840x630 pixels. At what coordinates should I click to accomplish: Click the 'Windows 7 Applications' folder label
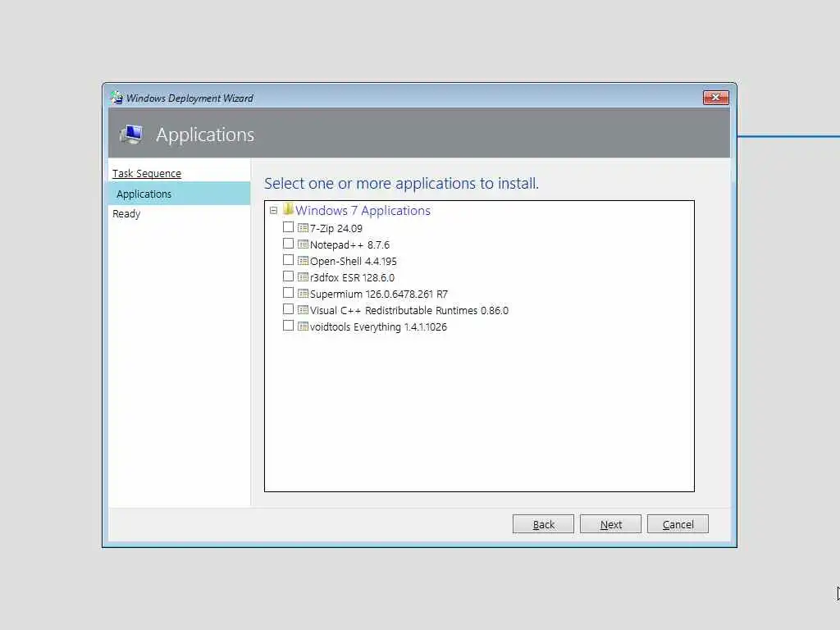click(x=363, y=211)
